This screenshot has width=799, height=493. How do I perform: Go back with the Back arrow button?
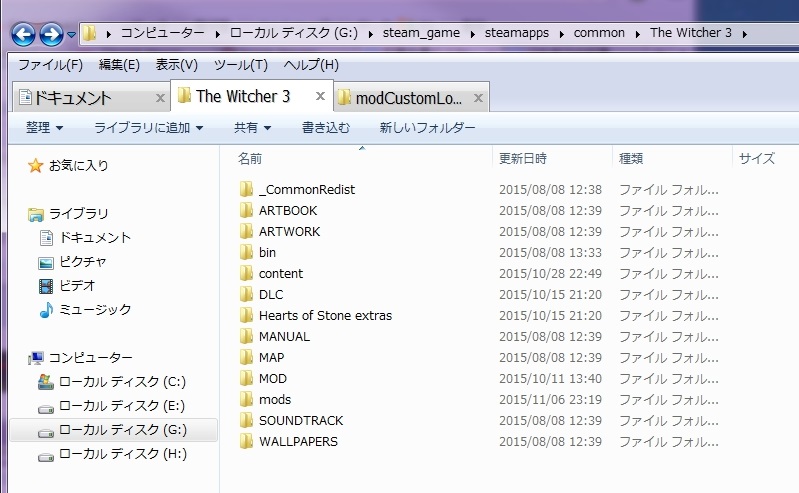coord(23,35)
